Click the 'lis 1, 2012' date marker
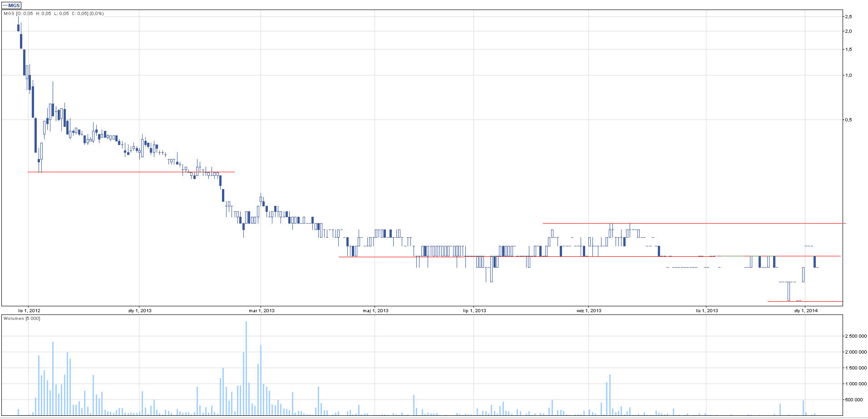 coord(29,311)
